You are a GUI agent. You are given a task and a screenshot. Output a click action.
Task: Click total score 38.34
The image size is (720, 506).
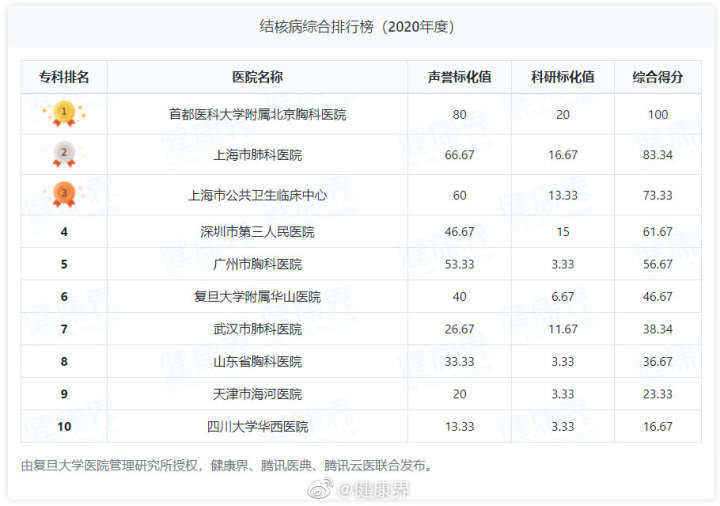point(658,329)
